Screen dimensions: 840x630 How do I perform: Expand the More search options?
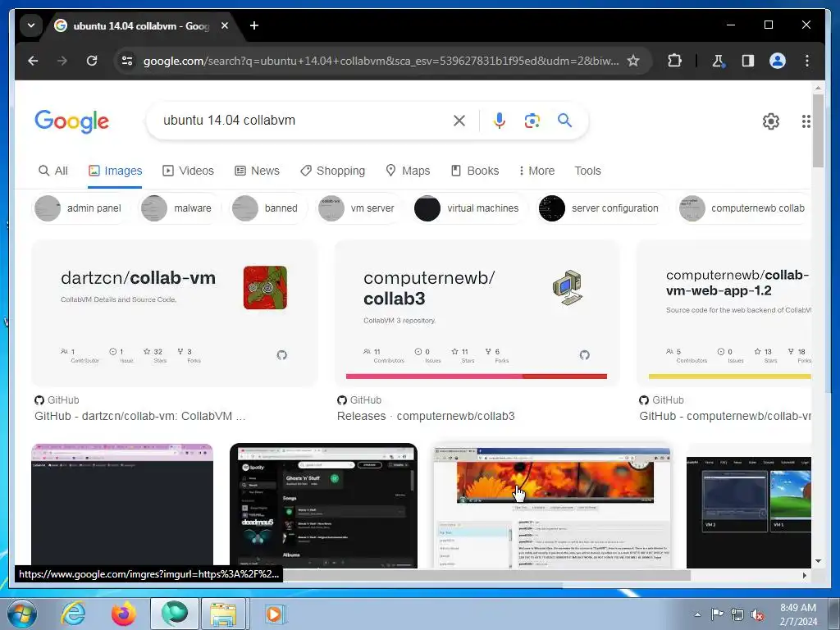[536, 171]
